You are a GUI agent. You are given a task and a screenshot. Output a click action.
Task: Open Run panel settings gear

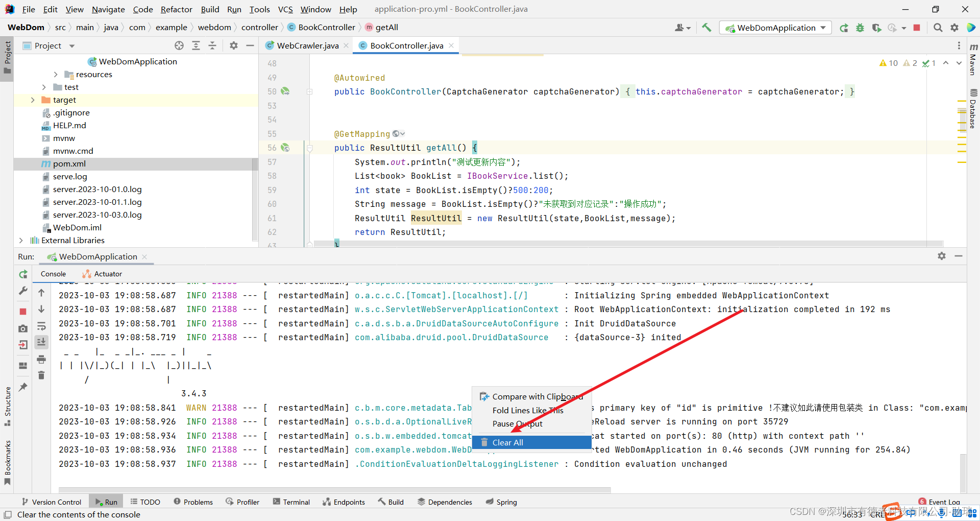pos(942,256)
